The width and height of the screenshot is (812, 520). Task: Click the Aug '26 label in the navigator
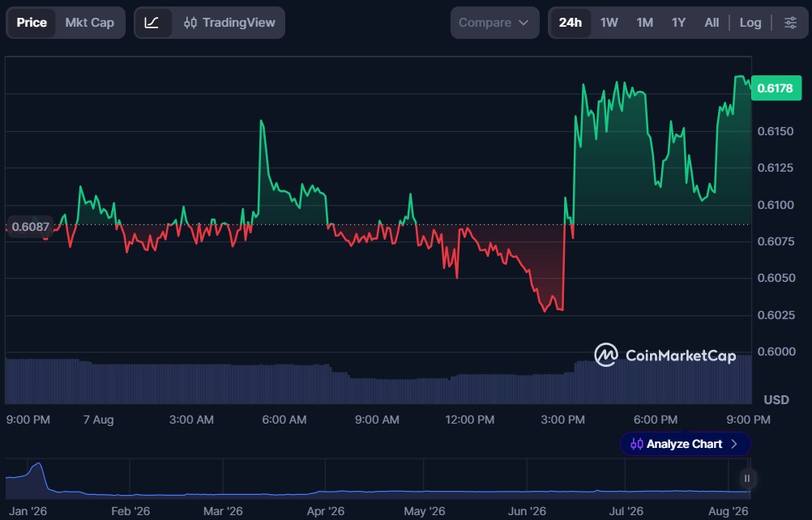pos(728,511)
